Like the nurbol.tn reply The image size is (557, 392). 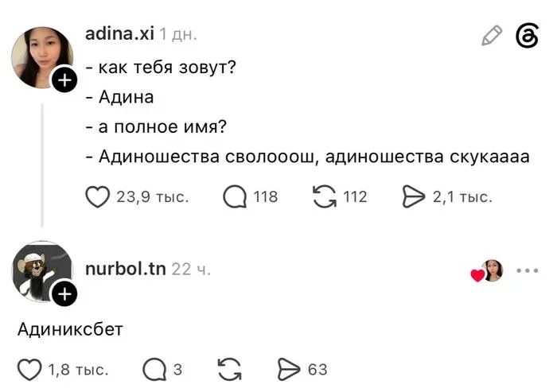tap(29, 370)
